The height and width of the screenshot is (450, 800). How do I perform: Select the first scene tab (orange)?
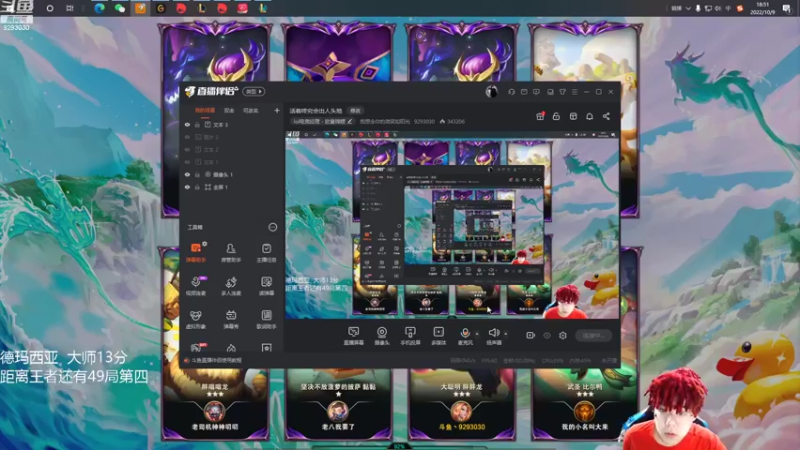pyautogui.click(x=205, y=110)
